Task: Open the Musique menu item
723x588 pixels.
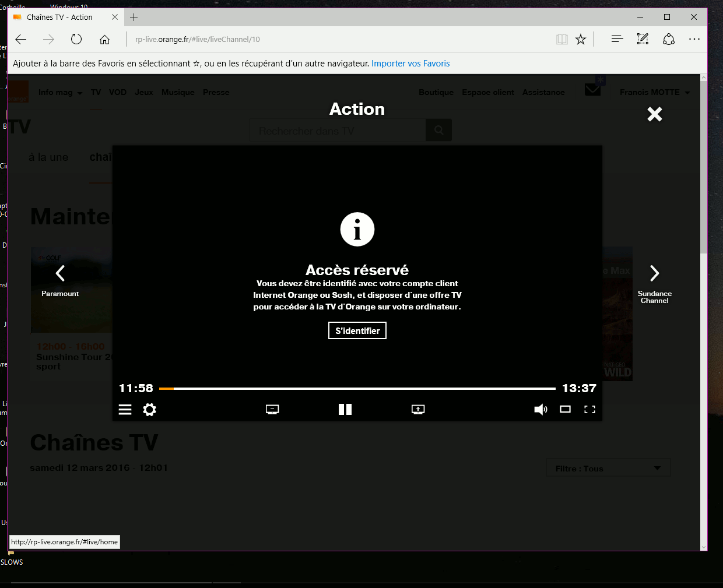Action: [x=178, y=92]
